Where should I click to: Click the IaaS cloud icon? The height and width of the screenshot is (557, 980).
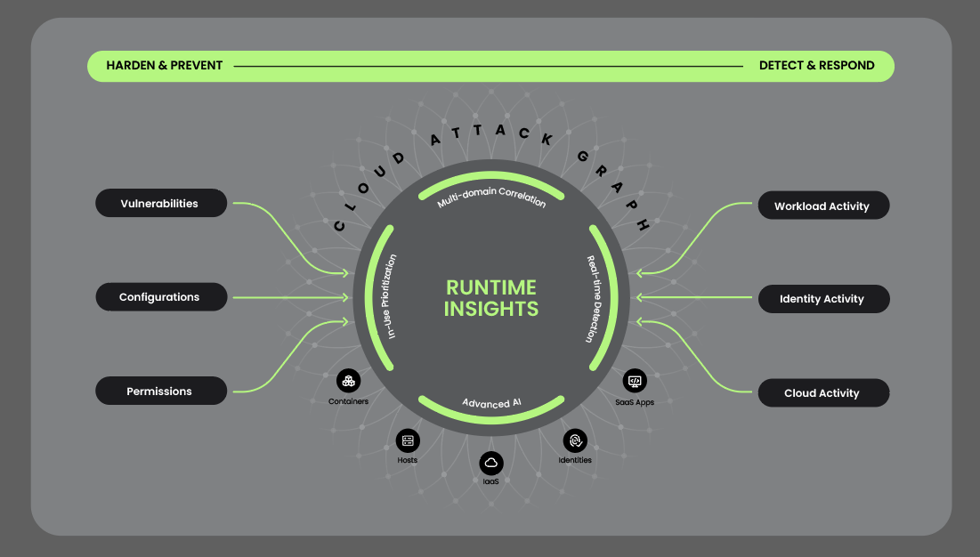(x=490, y=463)
